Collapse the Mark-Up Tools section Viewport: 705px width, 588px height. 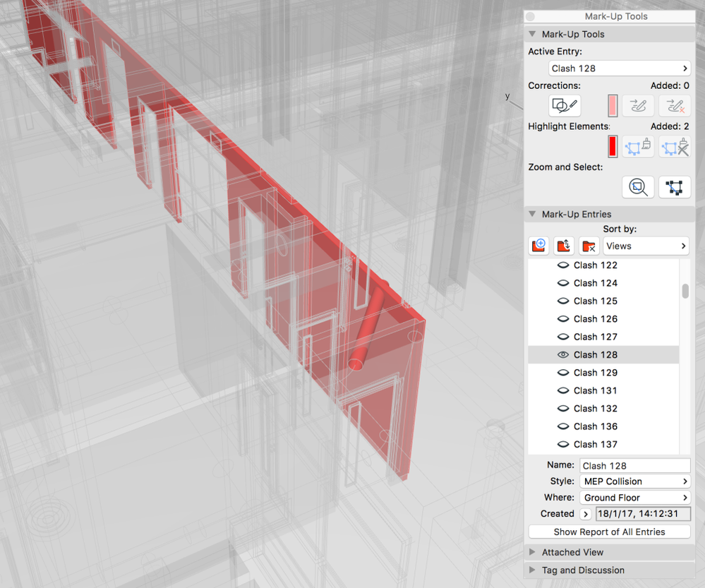[x=532, y=34]
